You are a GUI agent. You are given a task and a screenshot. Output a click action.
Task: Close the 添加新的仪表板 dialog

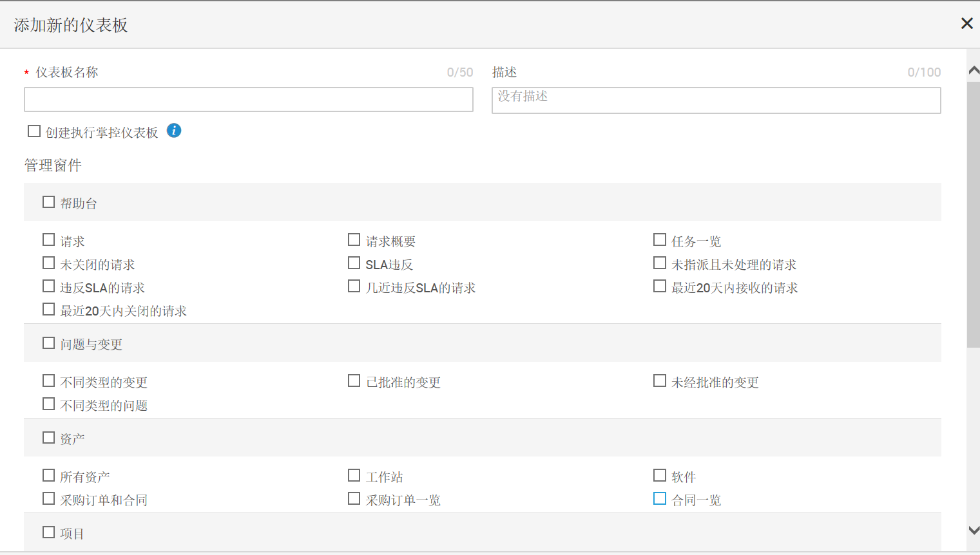tap(966, 24)
